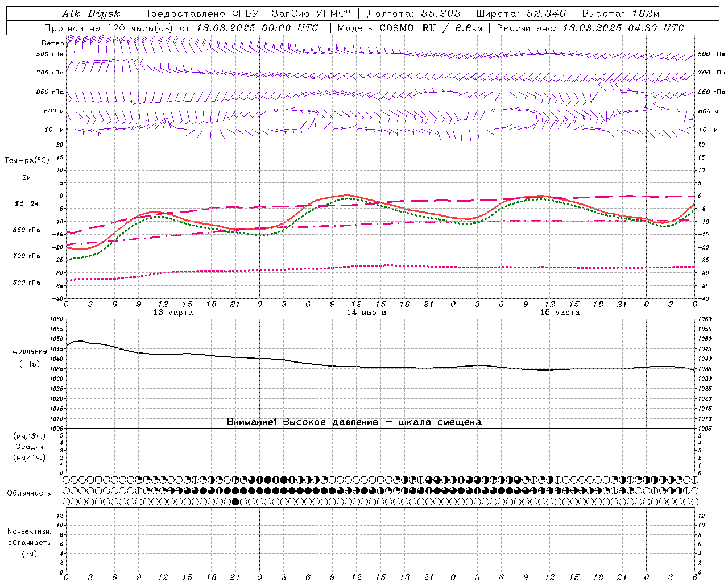Image resolution: width=728 pixels, height=582 pixels.
Task: Click the Давление pressure panel title
Action: (x=30, y=351)
